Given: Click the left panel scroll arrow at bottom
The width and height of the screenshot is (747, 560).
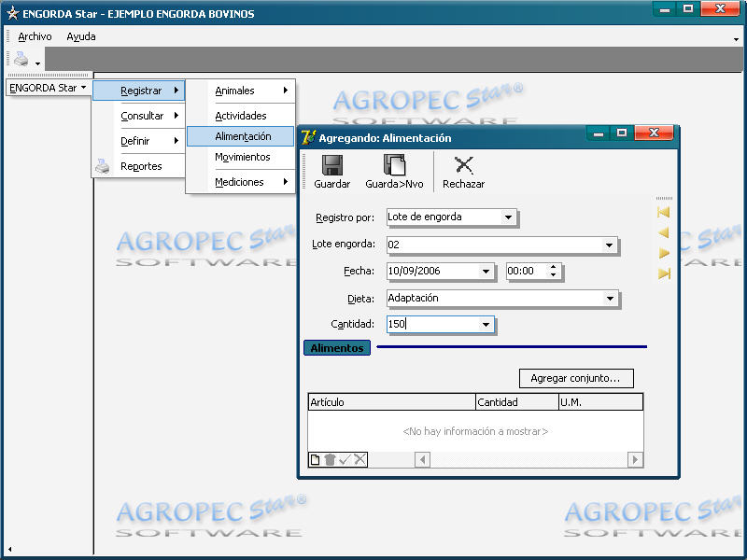Looking at the screenshot, I should coord(9,549).
